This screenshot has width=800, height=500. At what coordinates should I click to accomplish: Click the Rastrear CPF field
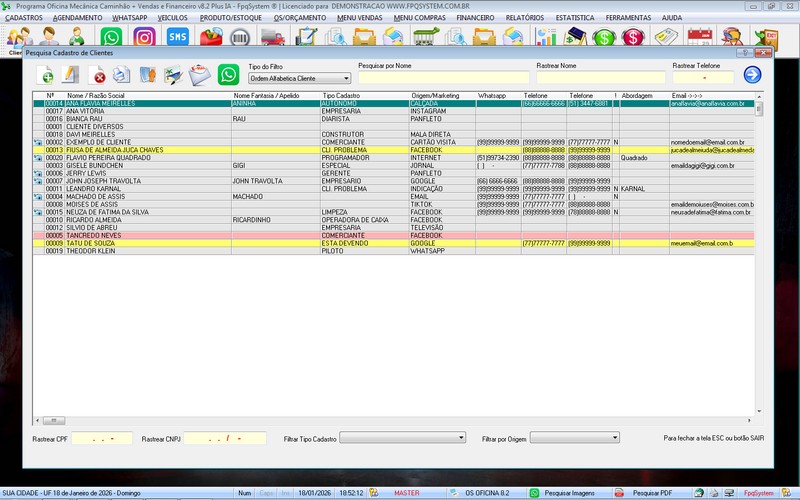point(102,438)
